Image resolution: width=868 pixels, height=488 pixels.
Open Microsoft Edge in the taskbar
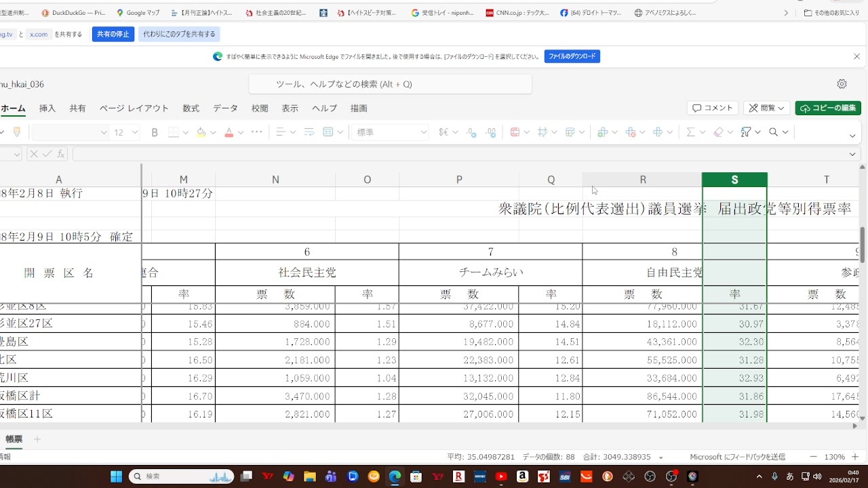point(395,476)
